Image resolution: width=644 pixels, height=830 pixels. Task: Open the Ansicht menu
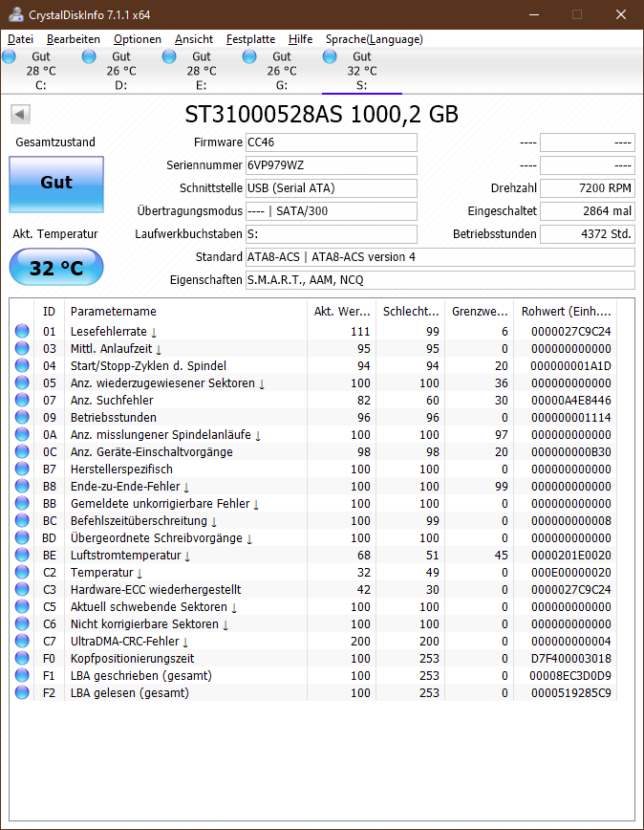coord(194,39)
